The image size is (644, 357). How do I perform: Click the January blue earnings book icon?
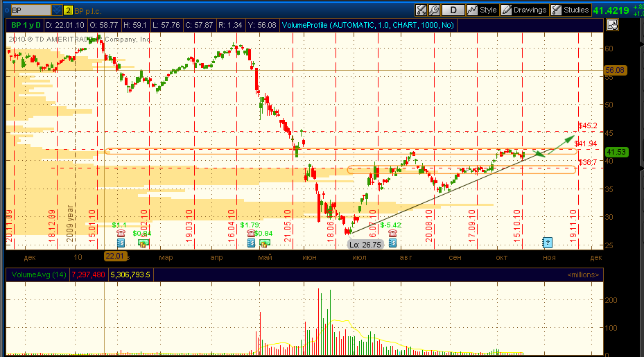pyautogui.click(x=121, y=243)
